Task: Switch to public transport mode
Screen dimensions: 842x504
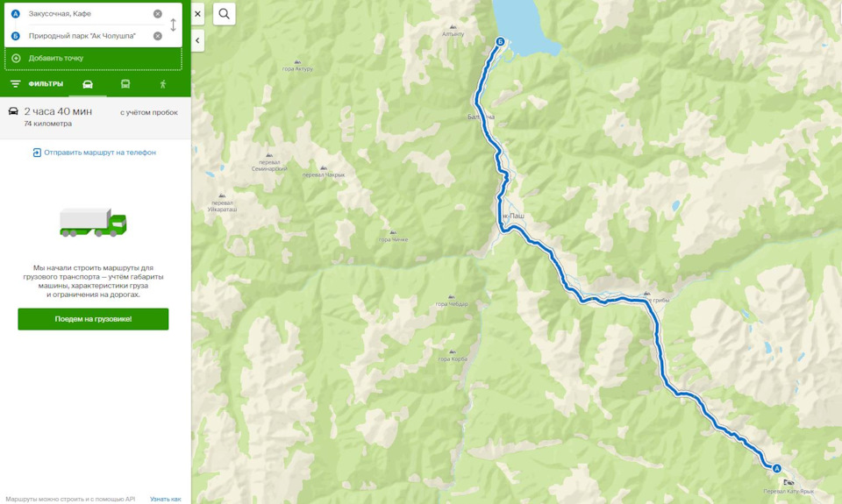Action: [x=125, y=84]
